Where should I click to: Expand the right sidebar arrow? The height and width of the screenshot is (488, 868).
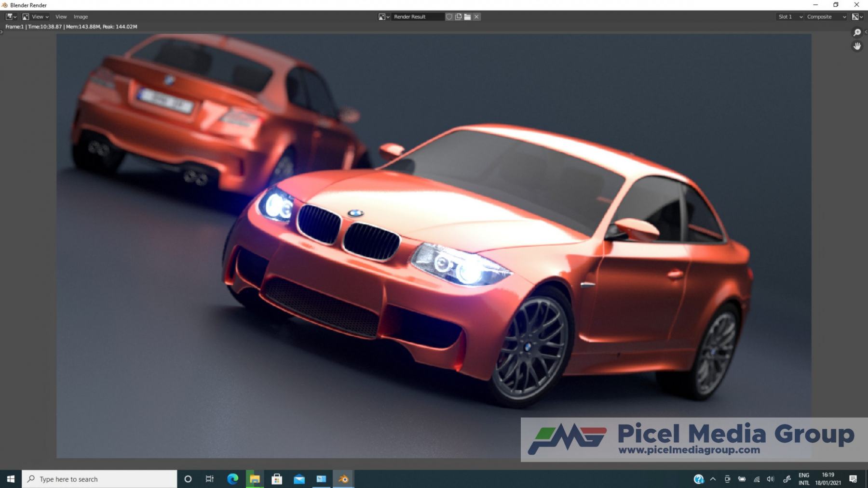[x=866, y=32]
